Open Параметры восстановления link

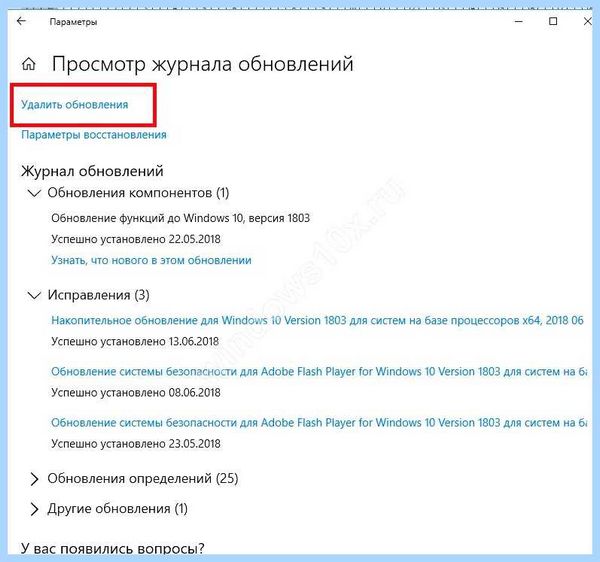coord(94,135)
